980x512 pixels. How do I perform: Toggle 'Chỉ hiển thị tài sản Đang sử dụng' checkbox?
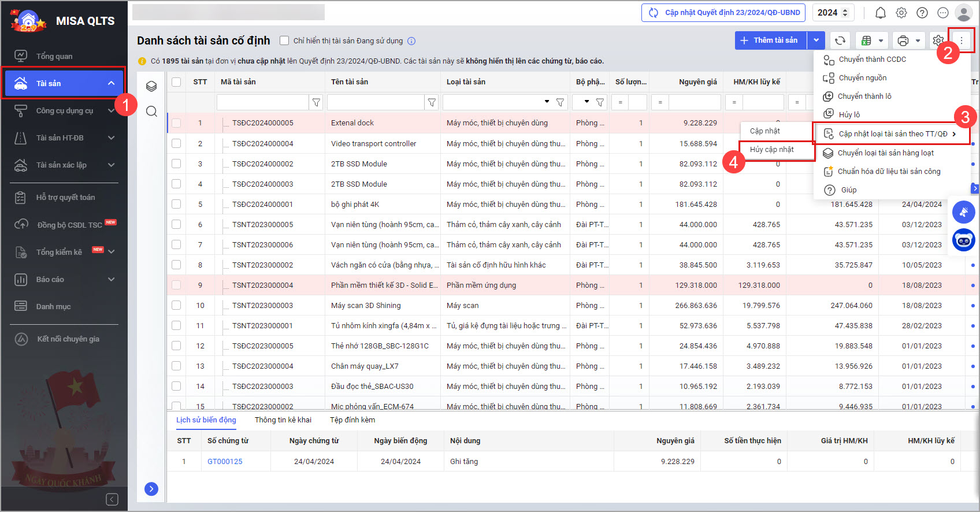(284, 40)
